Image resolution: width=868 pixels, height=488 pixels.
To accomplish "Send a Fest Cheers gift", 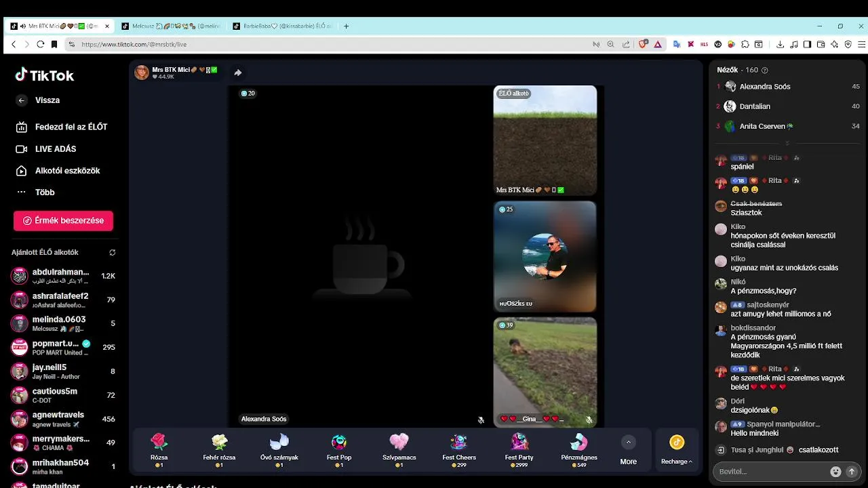I will [459, 450].
